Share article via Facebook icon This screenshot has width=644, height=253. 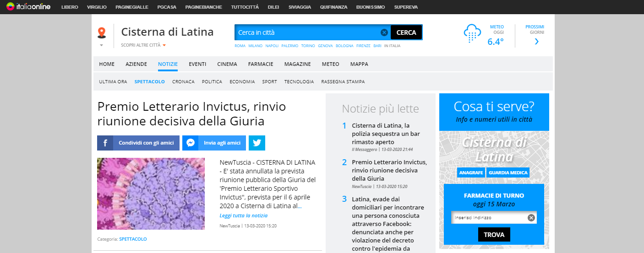(105, 143)
